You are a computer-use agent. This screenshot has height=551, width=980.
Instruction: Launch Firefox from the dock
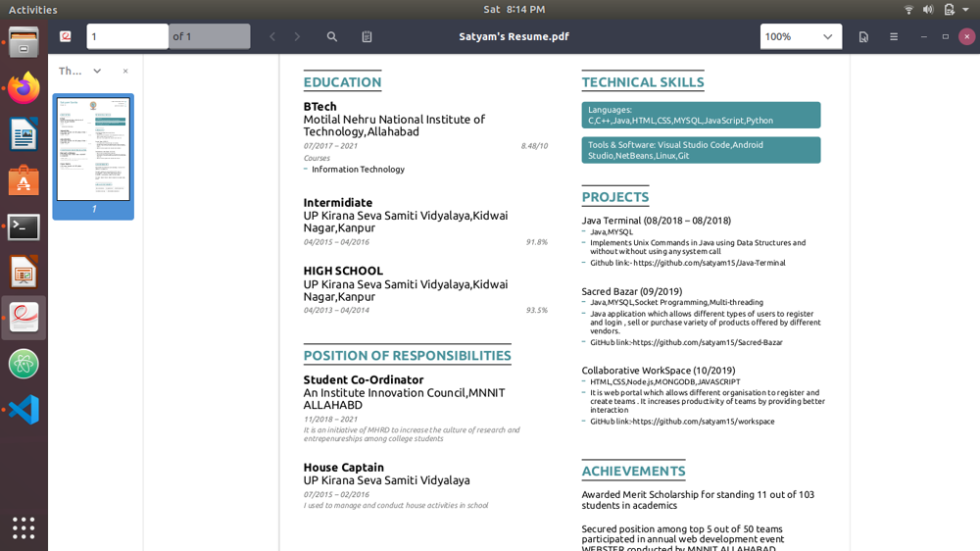[24, 88]
